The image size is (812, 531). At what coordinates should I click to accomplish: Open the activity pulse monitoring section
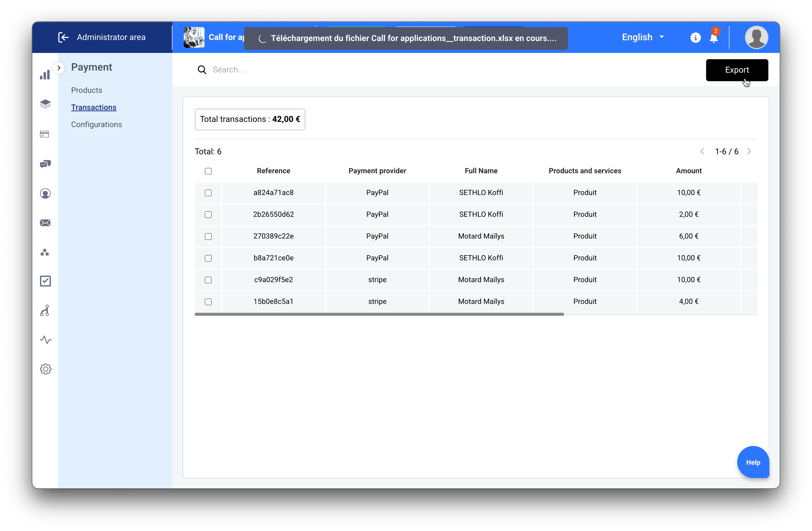(x=45, y=340)
